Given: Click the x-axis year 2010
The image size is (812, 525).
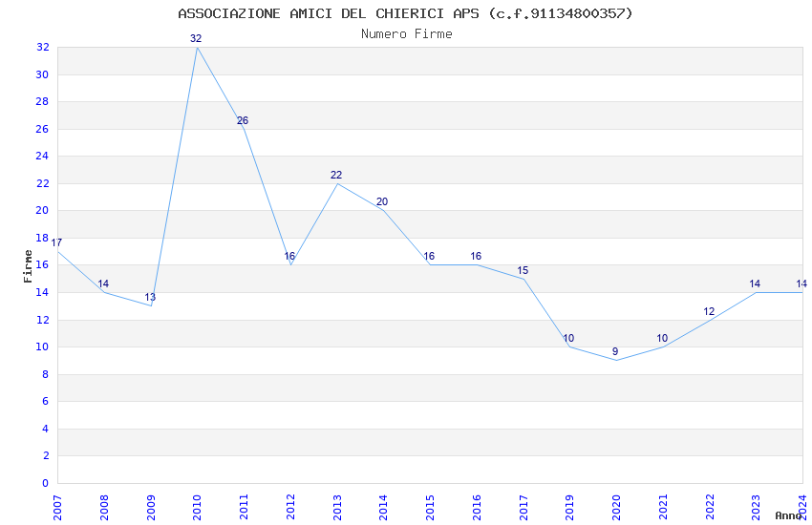Looking at the screenshot, I should pyautogui.click(x=197, y=507).
